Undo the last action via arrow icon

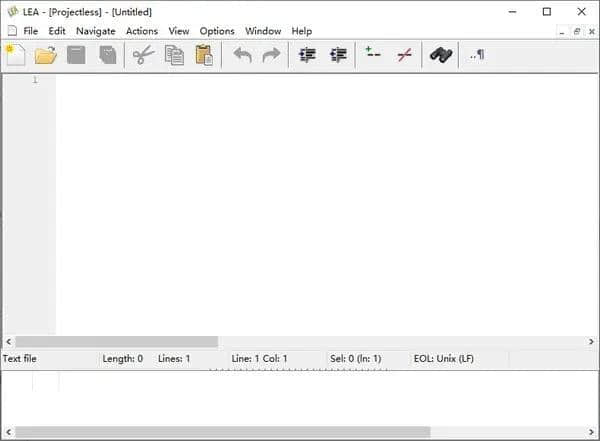coord(242,55)
